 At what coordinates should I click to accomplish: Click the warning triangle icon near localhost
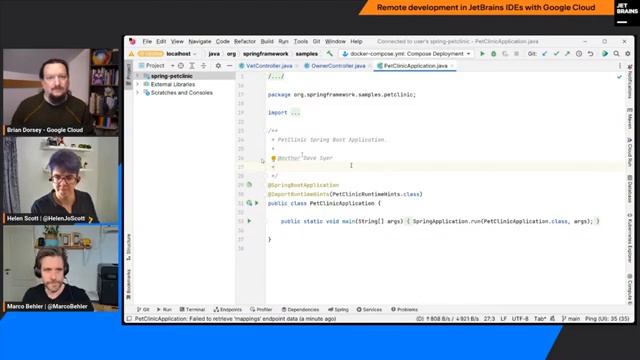(131, 54)
